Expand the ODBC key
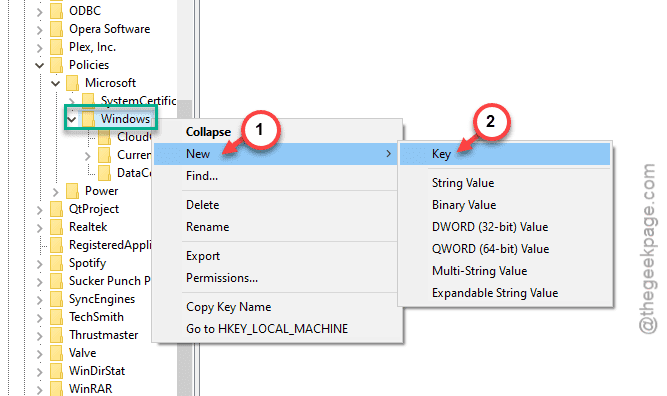 pyautogui.click(x=40, y=11)
